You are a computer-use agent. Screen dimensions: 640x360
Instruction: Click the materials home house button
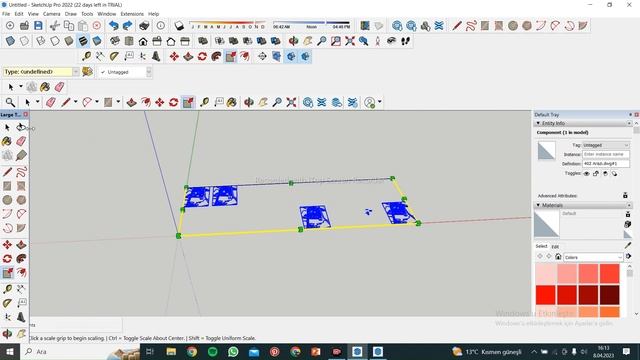click(558, 256)
